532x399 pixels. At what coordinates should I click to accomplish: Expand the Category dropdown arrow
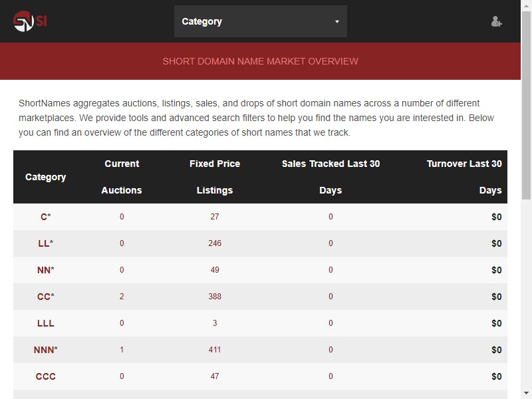[337, 21]
